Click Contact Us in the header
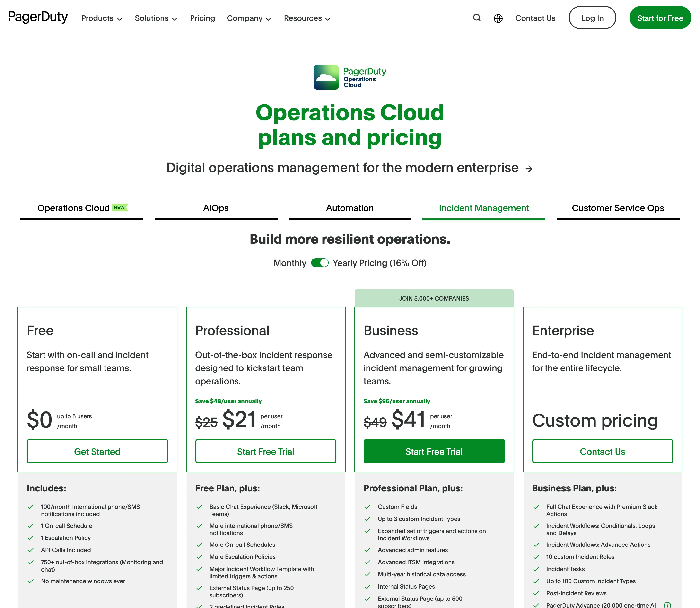 [535, 18]
